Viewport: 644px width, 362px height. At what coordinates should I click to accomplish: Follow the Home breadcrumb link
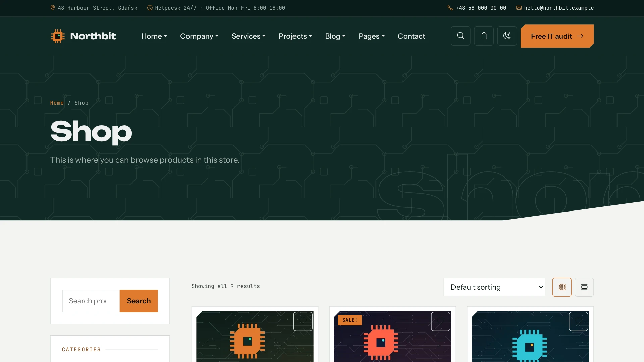click(x=57, y=103)
